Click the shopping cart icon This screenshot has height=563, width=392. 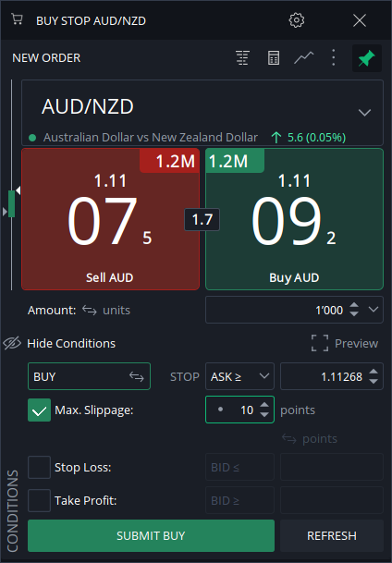[17, 19]
